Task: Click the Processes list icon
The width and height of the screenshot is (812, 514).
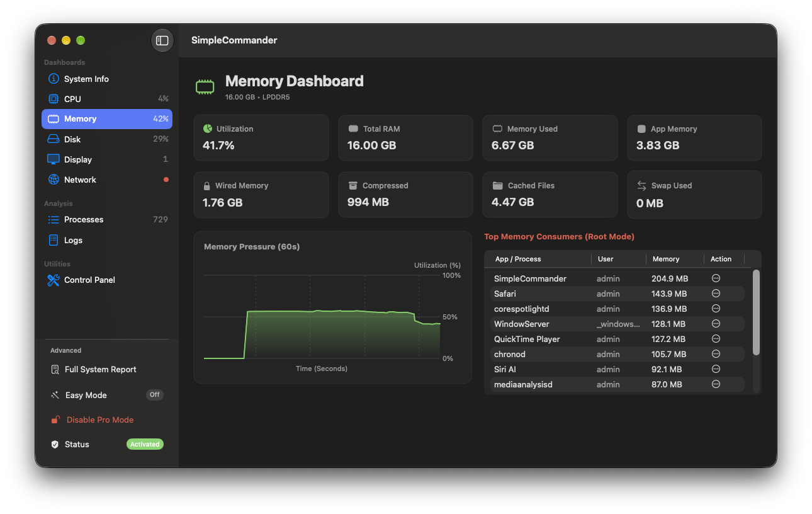Action: [54, 220]
